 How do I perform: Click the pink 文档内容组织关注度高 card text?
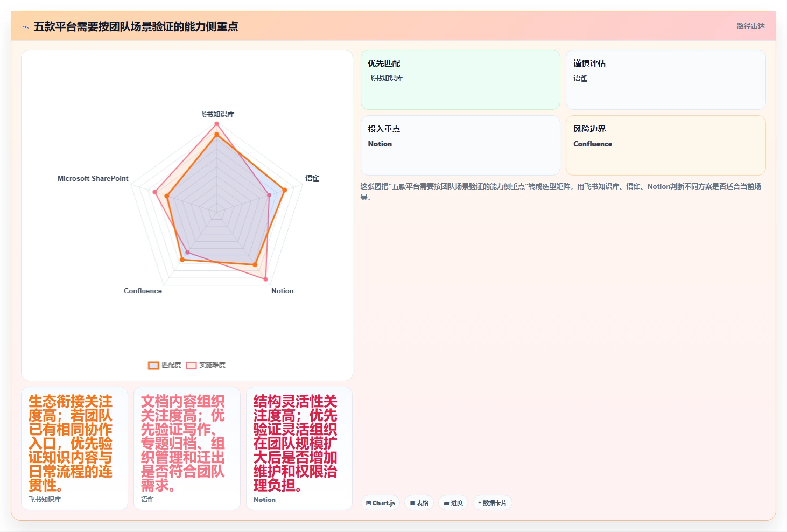click(183, 443)
